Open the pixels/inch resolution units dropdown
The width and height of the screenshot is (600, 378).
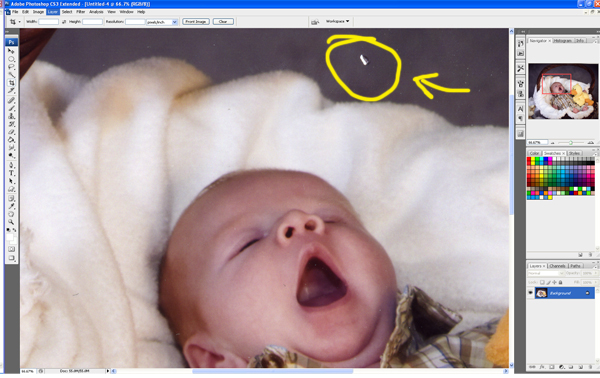click(x=162, y=22)
